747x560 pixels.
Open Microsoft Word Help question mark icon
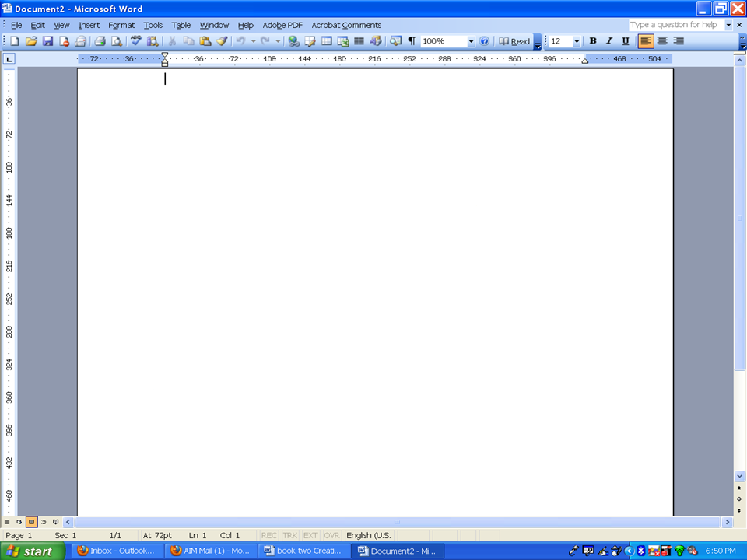(485, 41)
